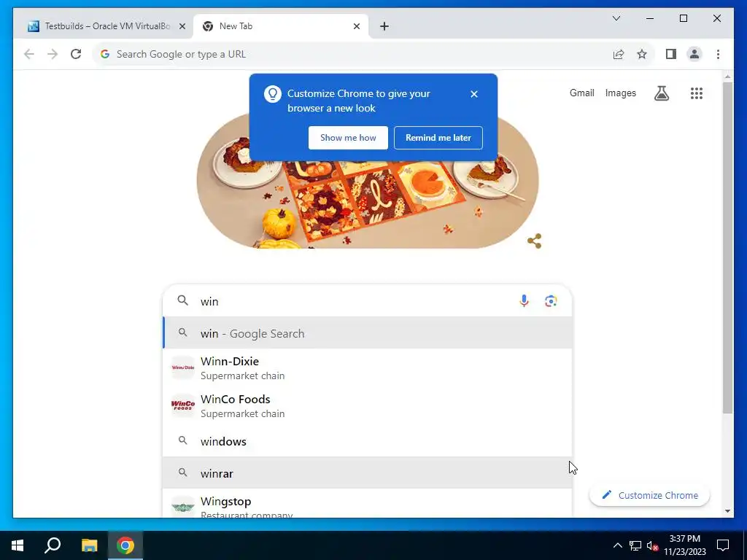
Task: Open Chrome's three-dot menu
Action: pyautogui.click(x=718, y=54)
